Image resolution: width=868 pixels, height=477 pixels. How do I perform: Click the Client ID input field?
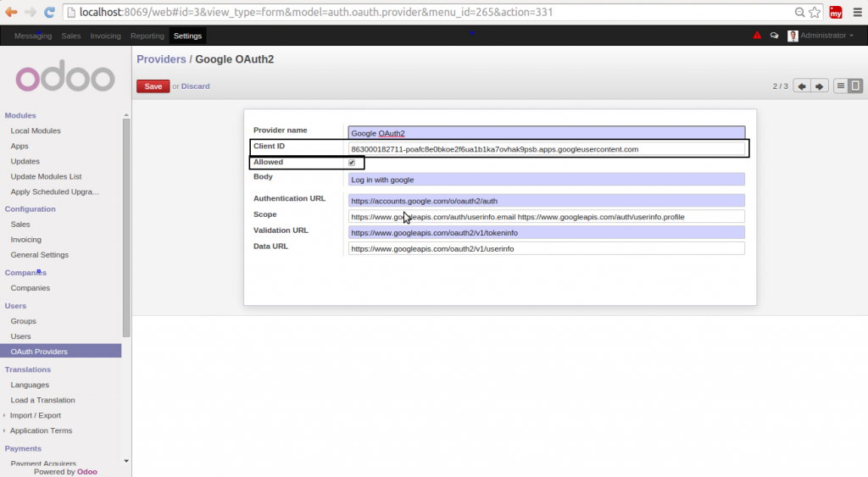tap(547, 149)
